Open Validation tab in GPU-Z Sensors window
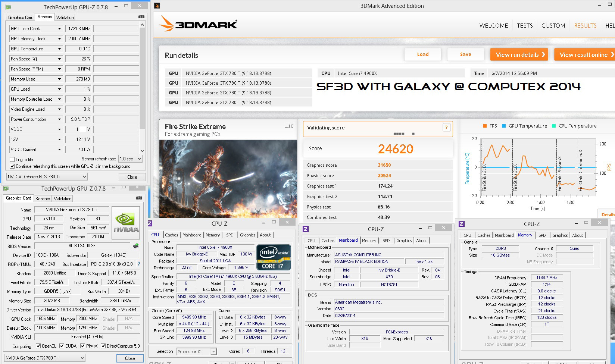Screen dimensions: 615x364 pos(65,18)
